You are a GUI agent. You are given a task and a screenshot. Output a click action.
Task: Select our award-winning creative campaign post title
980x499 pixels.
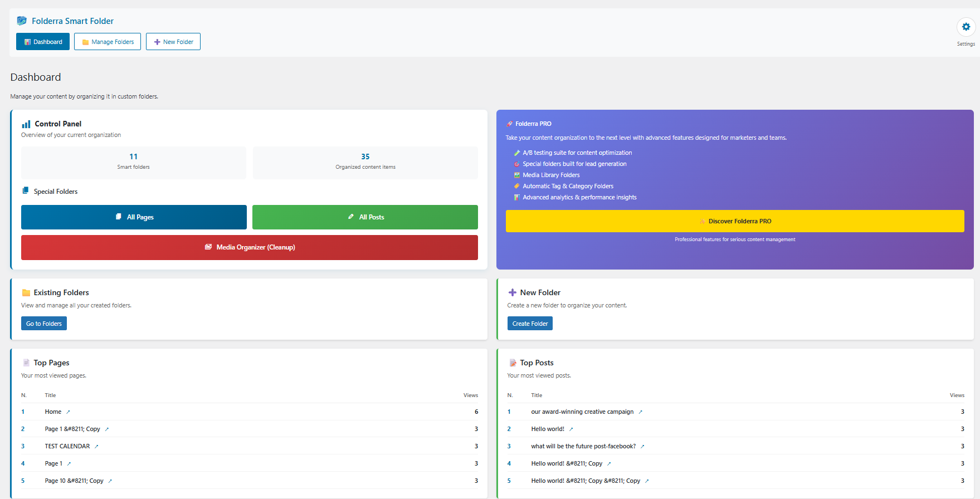(x=582, y=412)
